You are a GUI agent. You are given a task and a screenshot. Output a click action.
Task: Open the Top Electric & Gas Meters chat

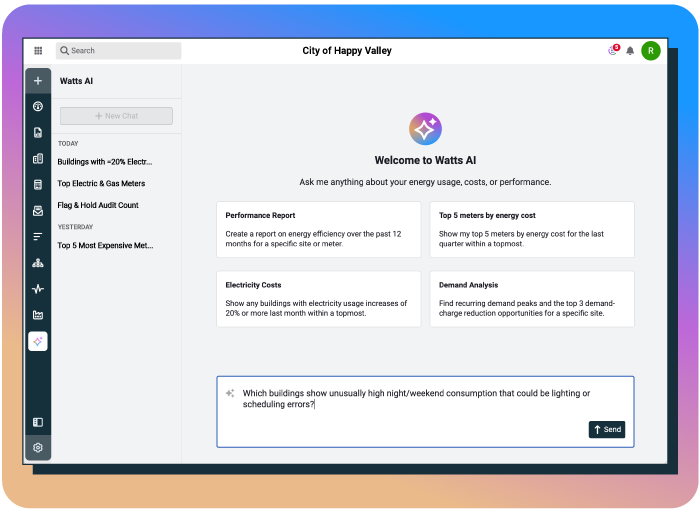pyautogui.click(x=101, y=184)
